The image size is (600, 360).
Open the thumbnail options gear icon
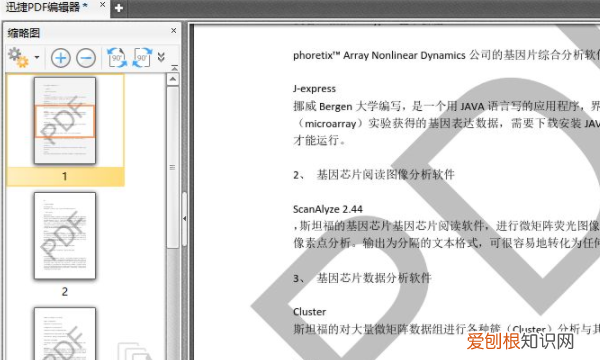[18, 58]
